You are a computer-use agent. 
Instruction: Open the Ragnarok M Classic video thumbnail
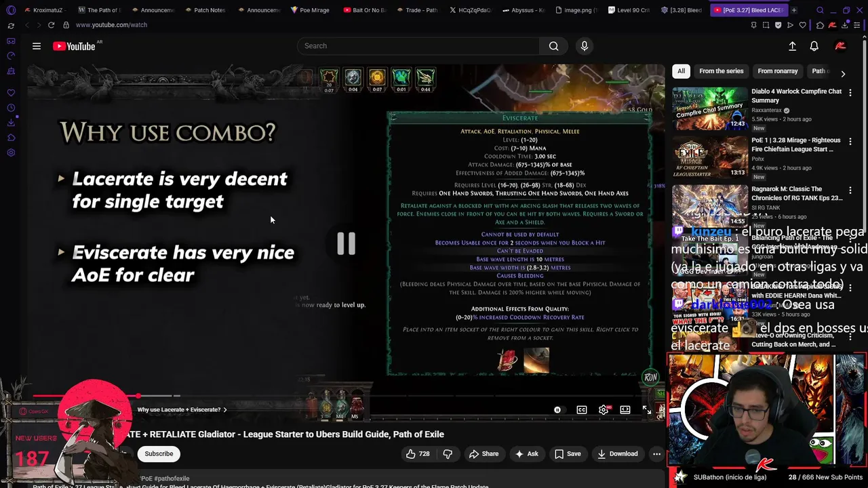point(709,205)
